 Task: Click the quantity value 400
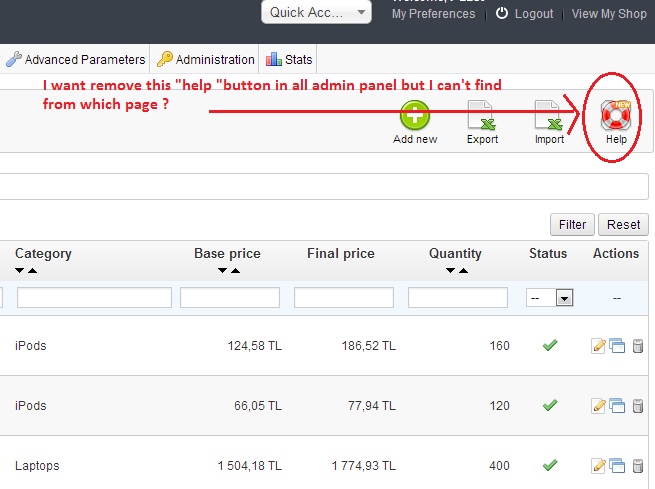click(499, 466)
